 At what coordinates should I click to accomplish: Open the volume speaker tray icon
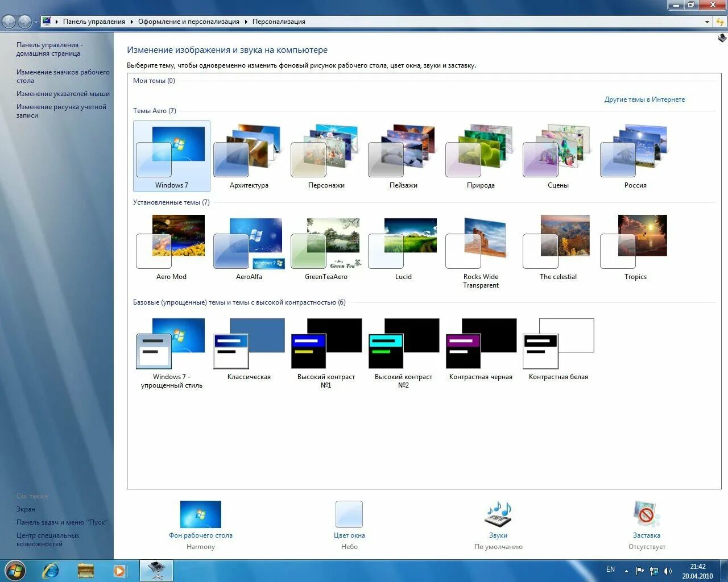point(668,571)
